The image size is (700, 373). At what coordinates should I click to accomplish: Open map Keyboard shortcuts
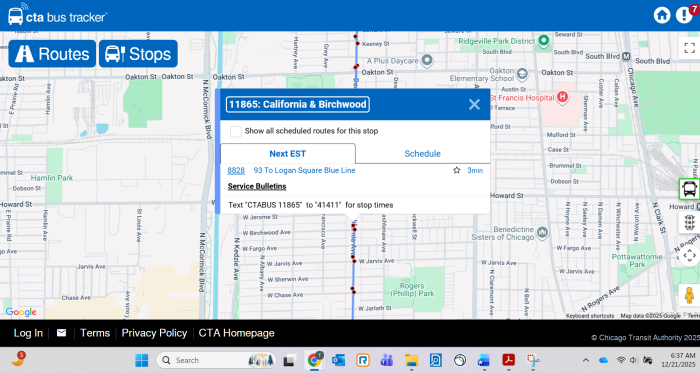590,316
